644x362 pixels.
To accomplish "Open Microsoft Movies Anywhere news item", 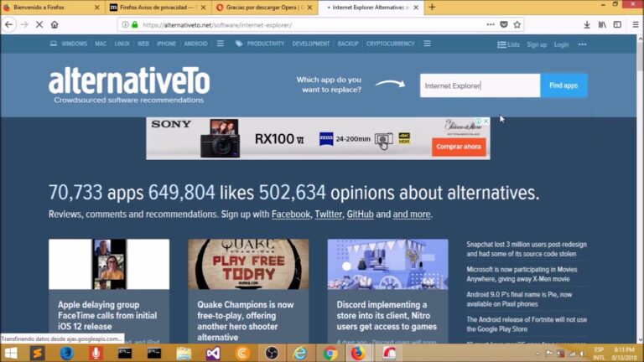I will pos(522,274).
